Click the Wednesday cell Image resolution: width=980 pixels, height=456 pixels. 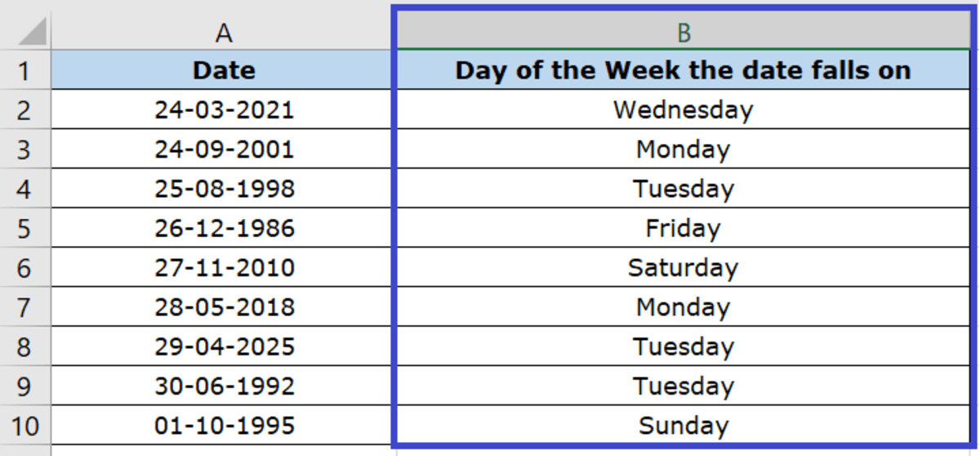point(684,110)
